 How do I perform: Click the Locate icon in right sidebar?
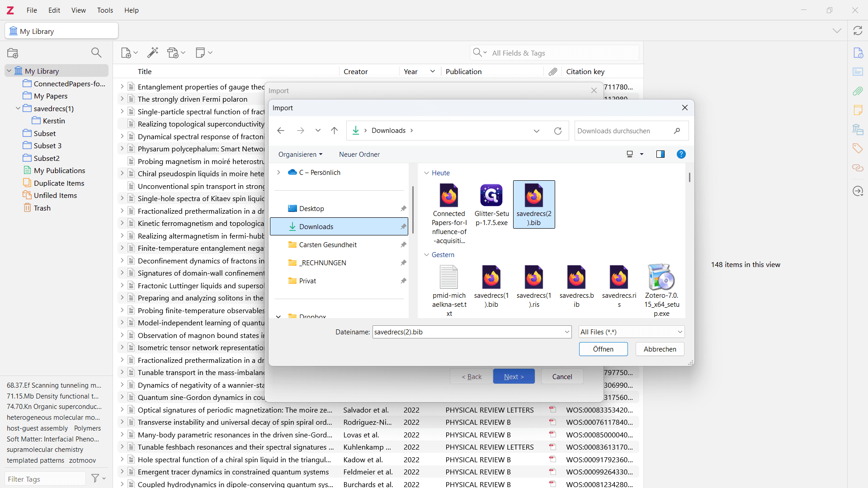point(858,191)
